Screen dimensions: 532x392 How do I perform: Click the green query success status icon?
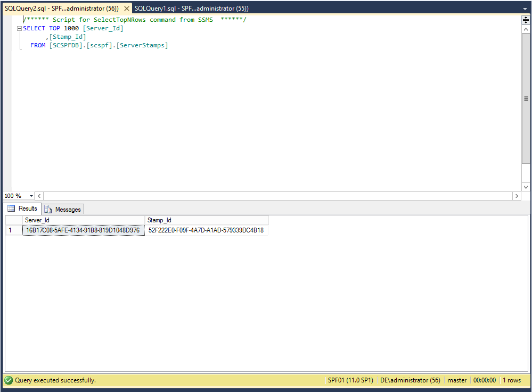click(x=9, y=380)
